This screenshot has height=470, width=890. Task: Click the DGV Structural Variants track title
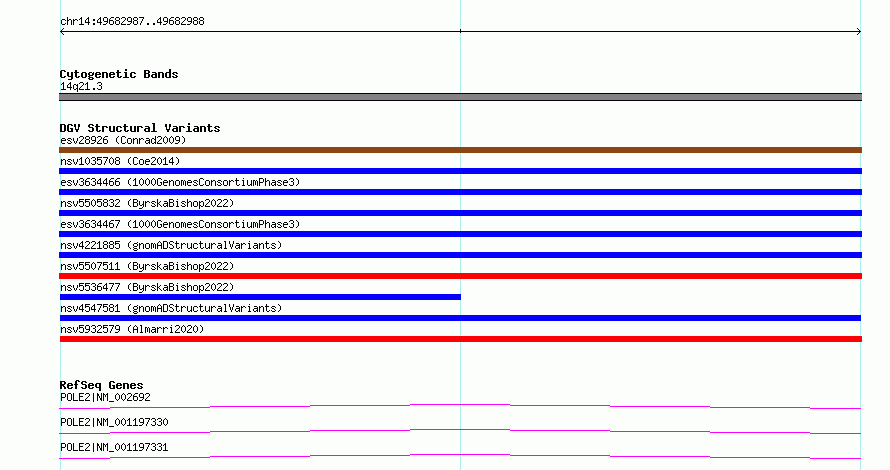tap(140, 128)
